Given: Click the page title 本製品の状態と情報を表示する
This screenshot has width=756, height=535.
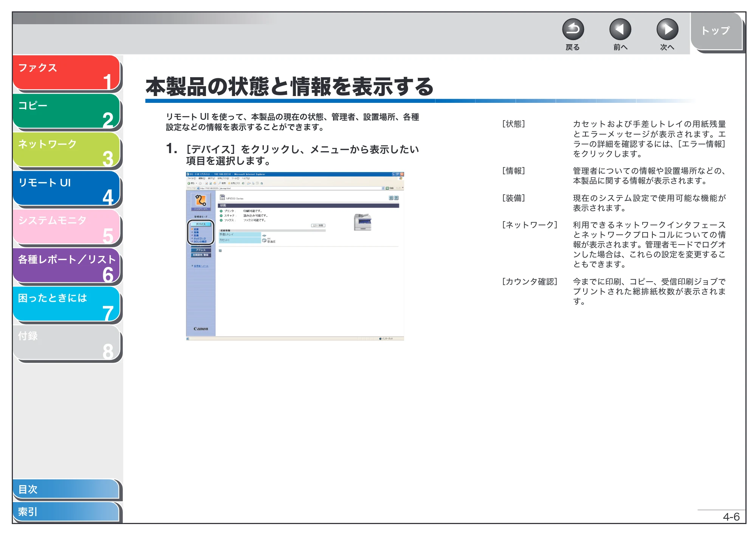Looking at the screenshot, I should 290,86.
